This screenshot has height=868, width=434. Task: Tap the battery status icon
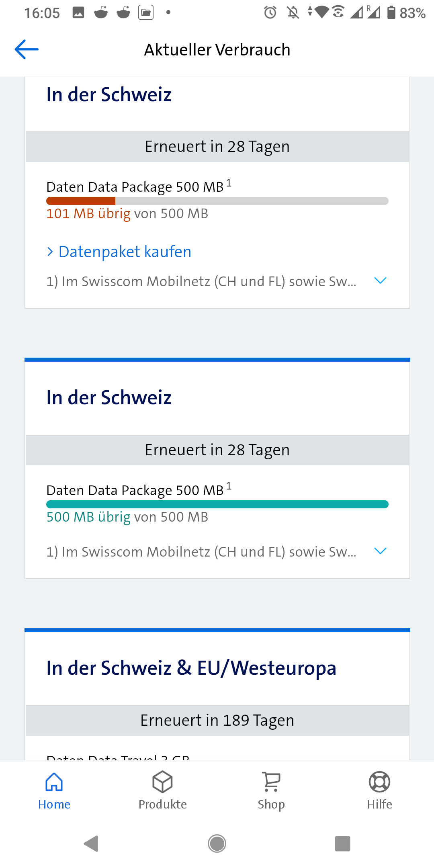pyautogui.click(x=391, y=12)
